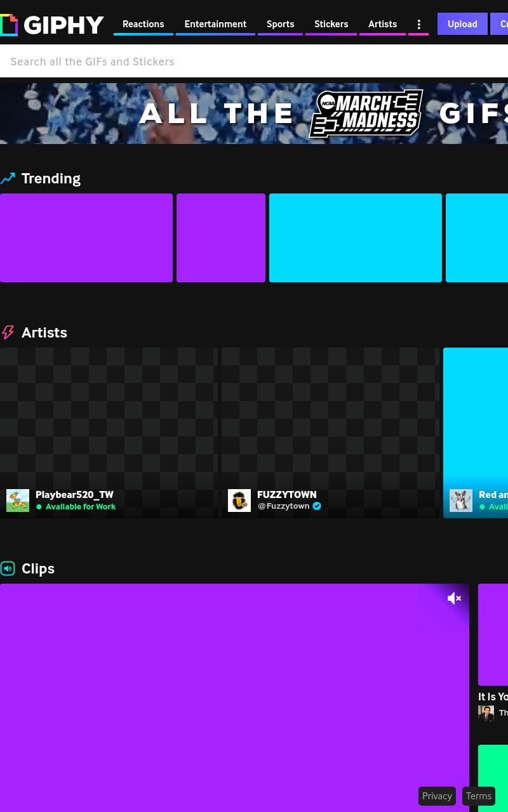Screen dimensions: 508x812
Task: Open the It Is Yo… side clip thumbnail
Action: point(493,634)
